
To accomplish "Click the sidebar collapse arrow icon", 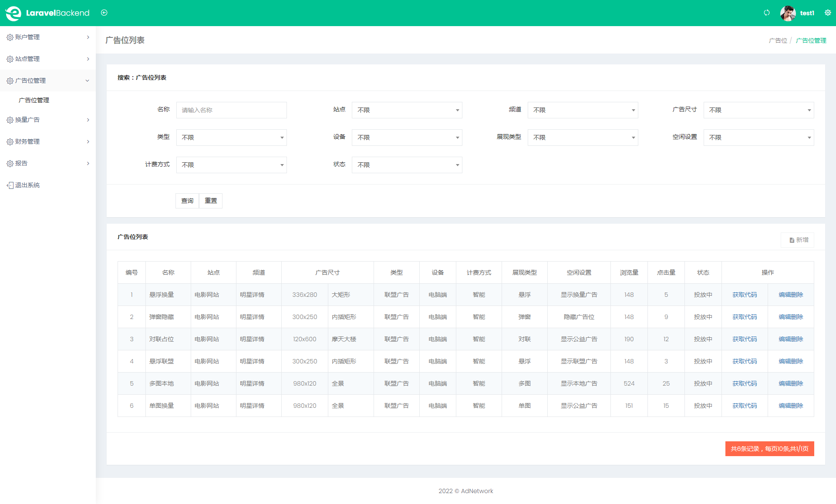I will (x=104, y=13).
